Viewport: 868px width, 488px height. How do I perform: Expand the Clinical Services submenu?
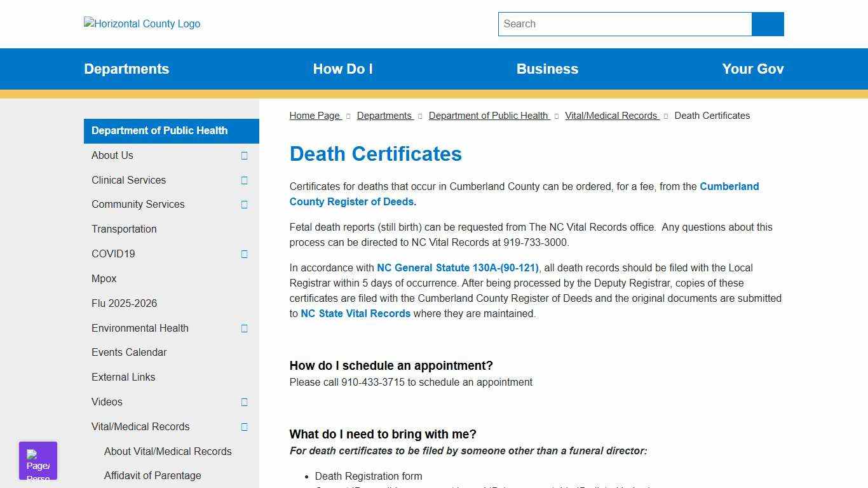tap(244, 180)
